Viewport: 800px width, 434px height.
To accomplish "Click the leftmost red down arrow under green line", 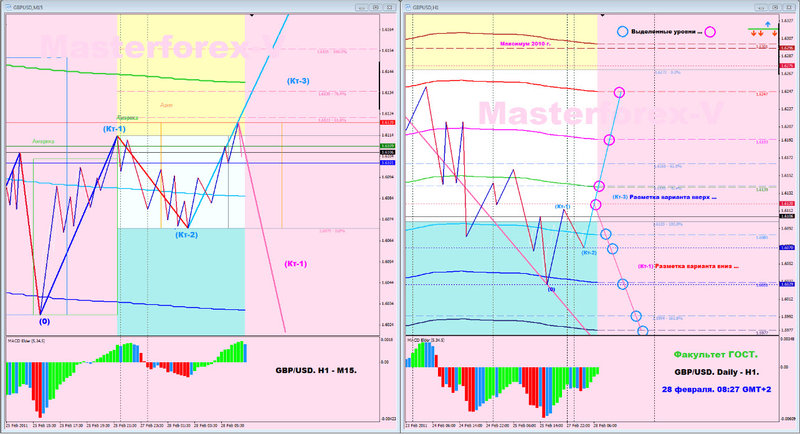I will coord(753,34).
